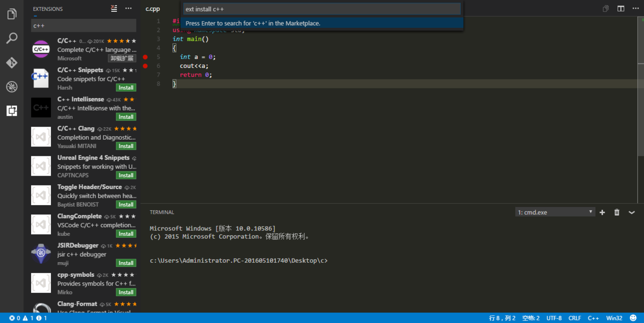Click the 'ext install c++' command input
Screen dimensions: 644x323
(x=321, y=9)
